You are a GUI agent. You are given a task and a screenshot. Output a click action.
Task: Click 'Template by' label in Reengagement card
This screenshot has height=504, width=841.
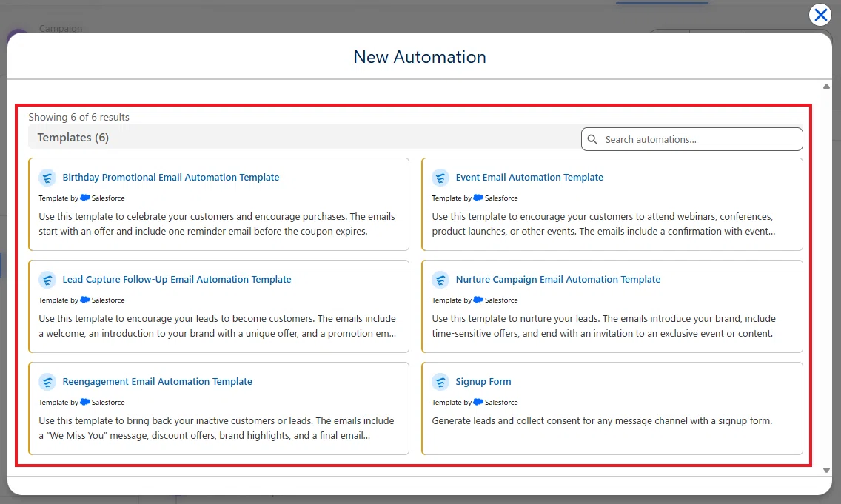coord(58,403)
